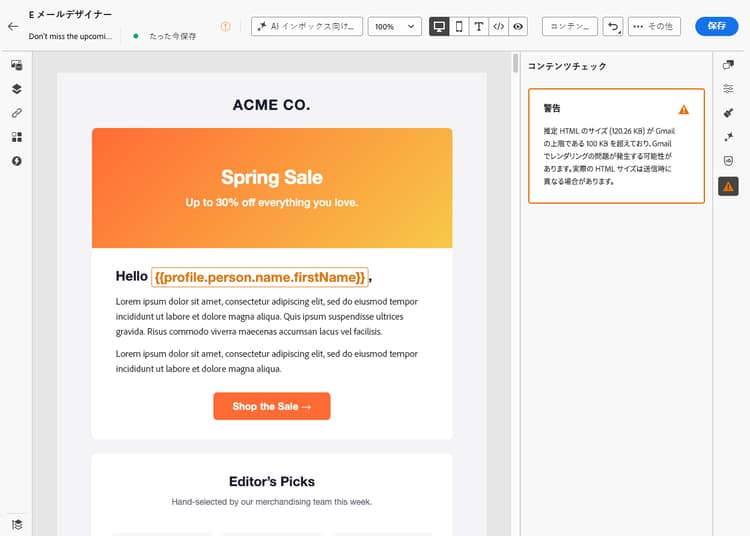Click the 'Hand-selected by our merchandising team' text
This screenshot has height=536, width=750.
tap(272, 502)
